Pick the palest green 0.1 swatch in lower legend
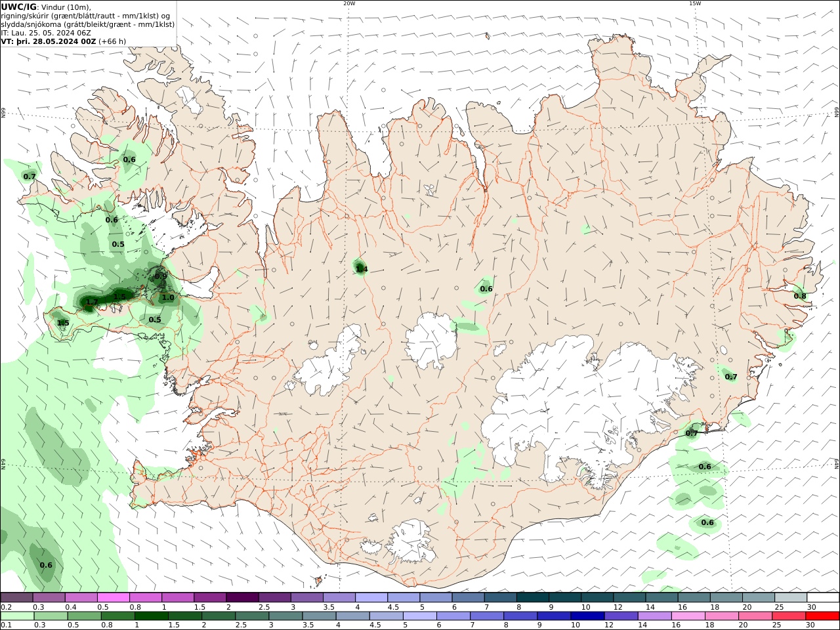Image resolution: width=840 pixels, height=630 pixels. tap(17, 616)
